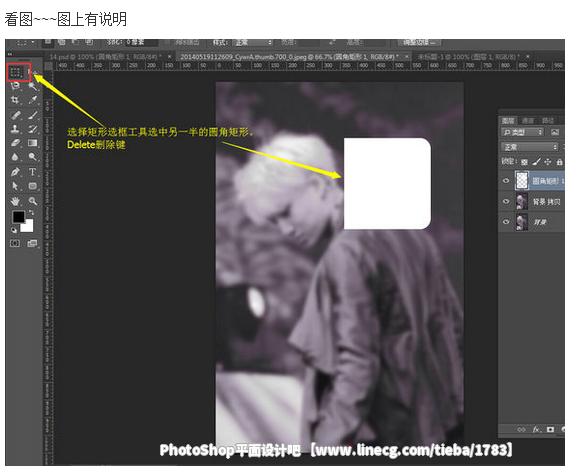Select the Rectangular Marquee tool
This screenshot has width=568, height=469.
pyautogui.click(x=15, y=72)
